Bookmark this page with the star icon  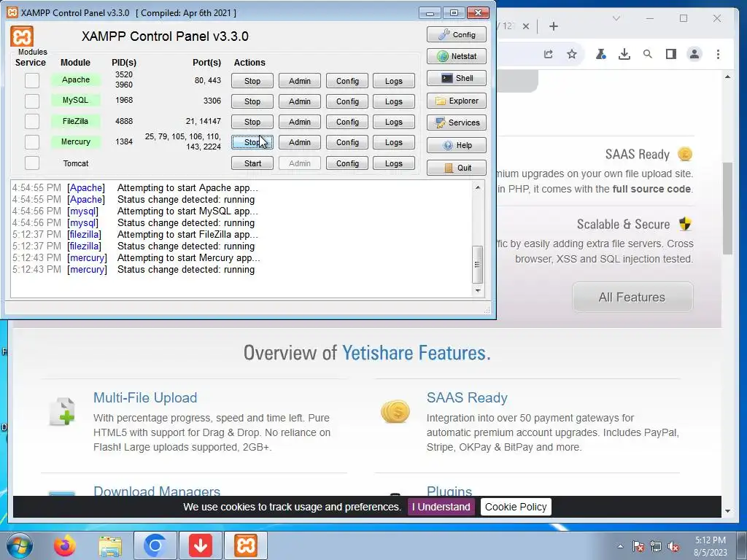point(572,54)
